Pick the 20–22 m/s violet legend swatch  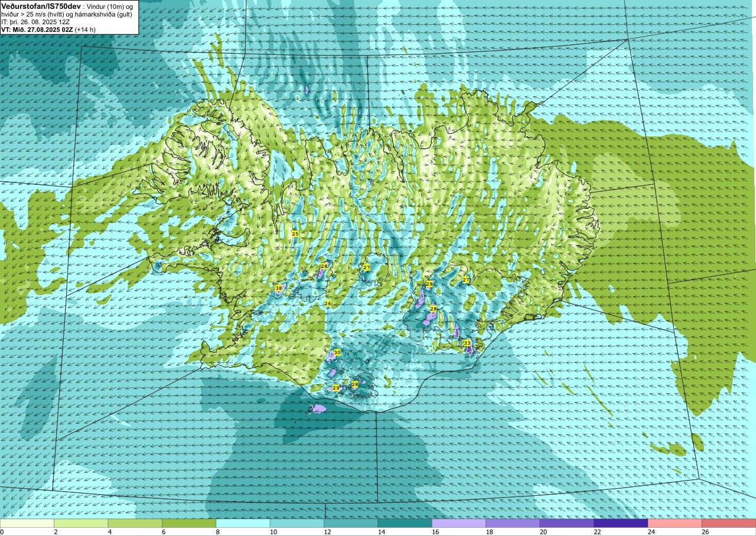[567, 523]
